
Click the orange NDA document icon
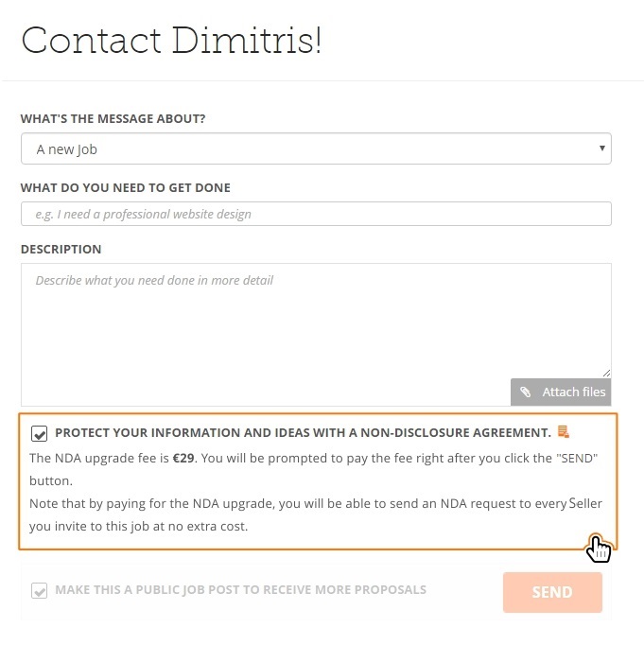click(x=564, y=431)
